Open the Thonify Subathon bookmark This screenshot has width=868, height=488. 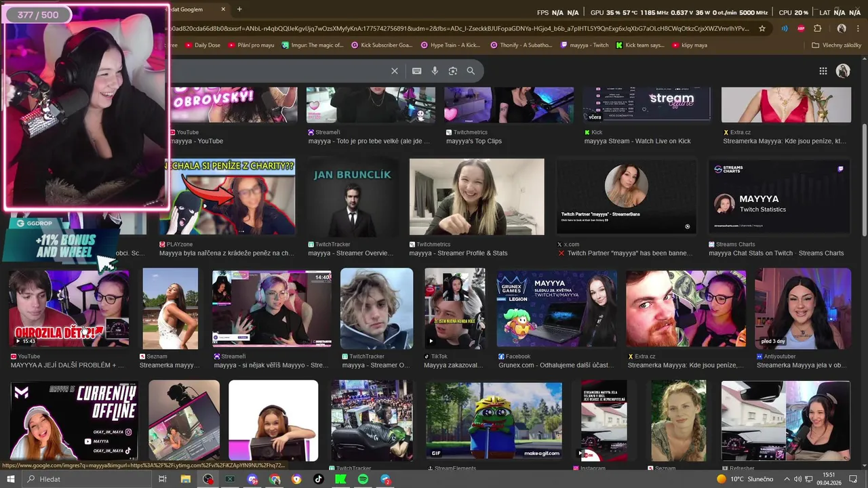521,45
